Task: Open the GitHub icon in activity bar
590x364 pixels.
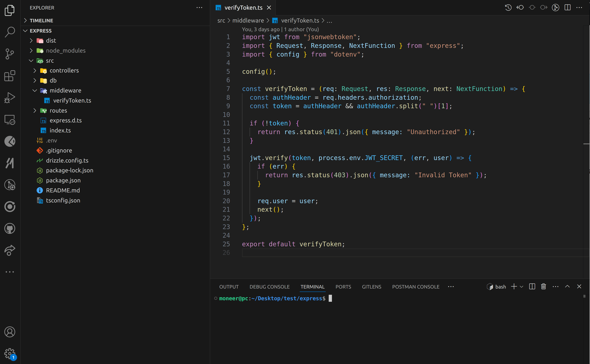Action: click(x=10, y=229)
